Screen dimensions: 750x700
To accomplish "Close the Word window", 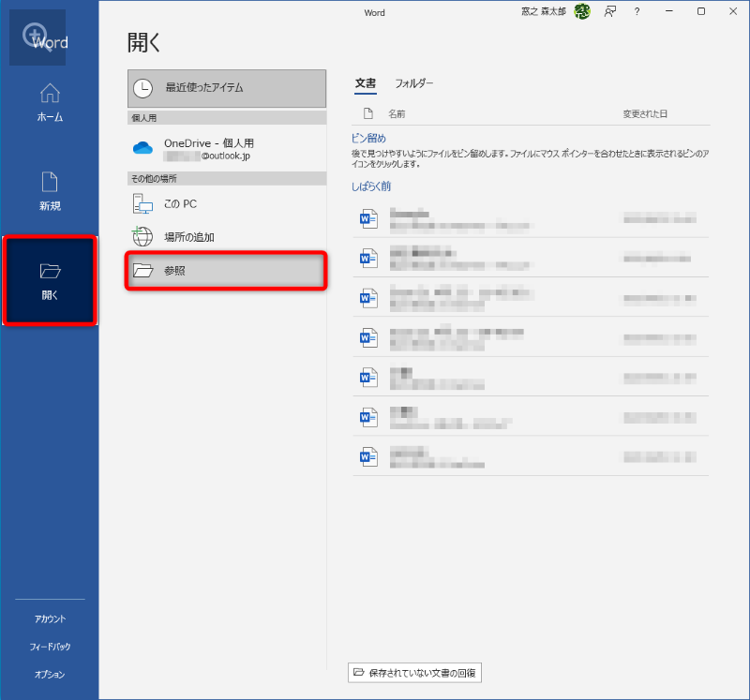I will 733,11.
